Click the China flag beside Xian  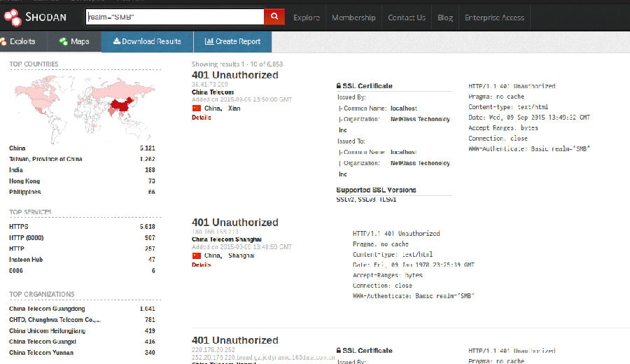click(x=197, y=108)
